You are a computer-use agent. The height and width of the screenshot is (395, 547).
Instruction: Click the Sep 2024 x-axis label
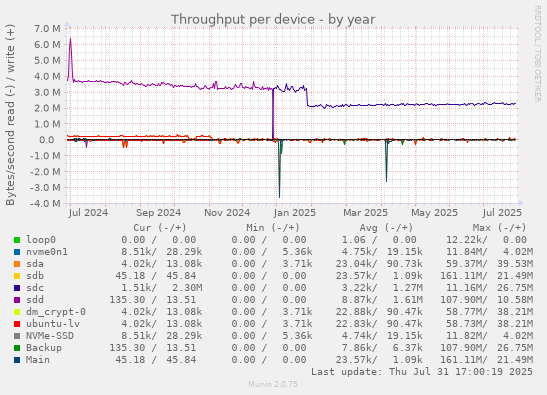[x=158, y=213]
